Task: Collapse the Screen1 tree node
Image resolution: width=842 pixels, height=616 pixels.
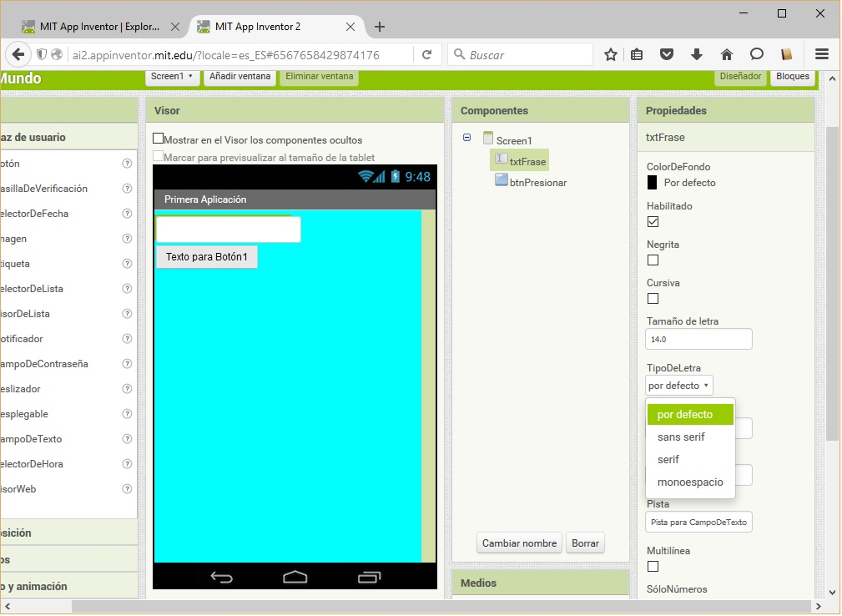Action: click(x=466, y=138)
